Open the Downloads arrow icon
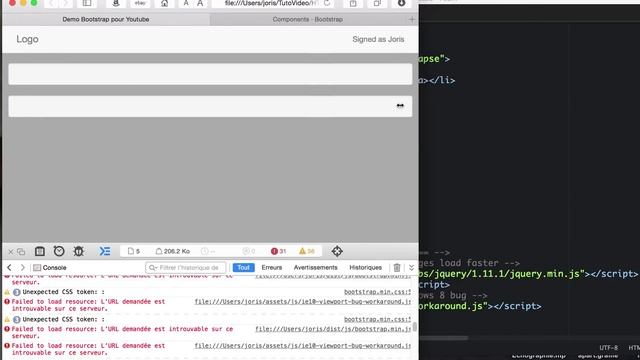The width and height of the screenshot is (640, 360). 401,3
